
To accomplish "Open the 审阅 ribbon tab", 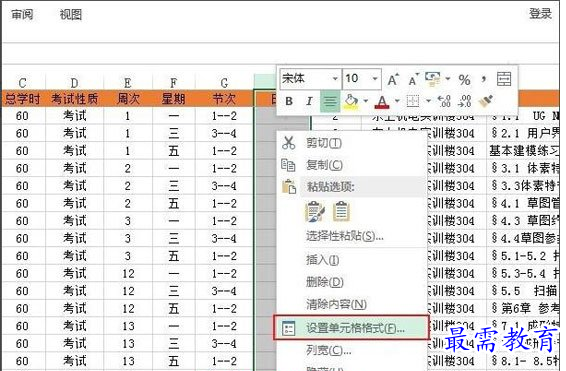I will click(22, 14).
